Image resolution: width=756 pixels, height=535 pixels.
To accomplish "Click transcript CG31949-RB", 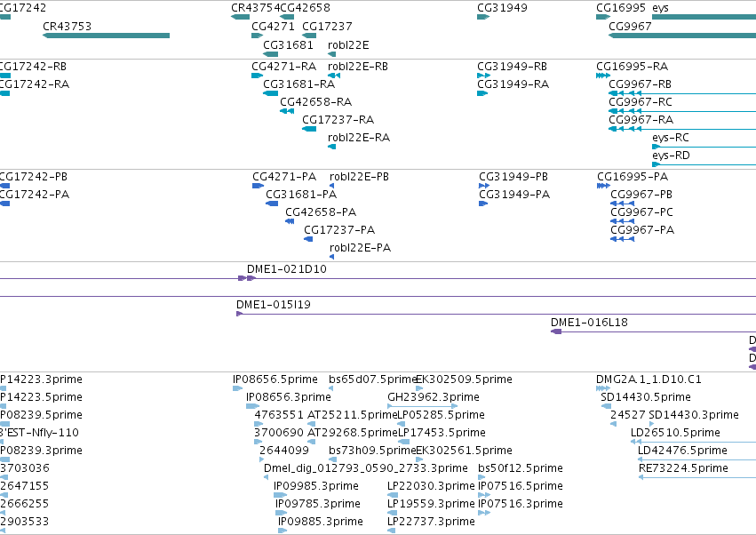I will point(512,67).
